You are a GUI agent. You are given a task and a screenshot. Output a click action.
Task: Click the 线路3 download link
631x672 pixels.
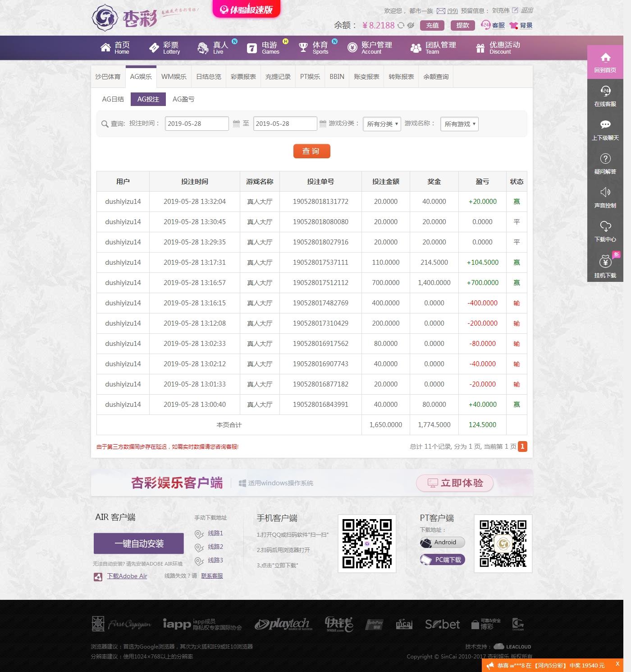pos(215,560)
